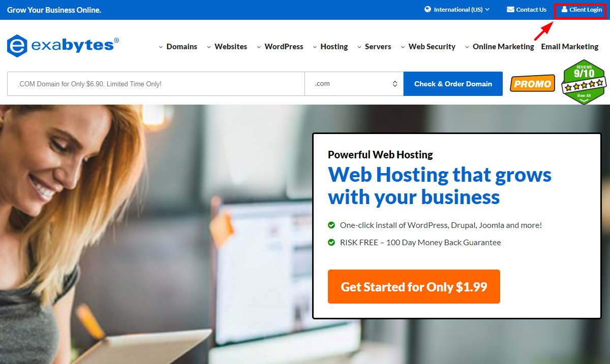This screenshot has height=364, width=610.
Task: Open the Servers menu
Action: coord(374,47)
